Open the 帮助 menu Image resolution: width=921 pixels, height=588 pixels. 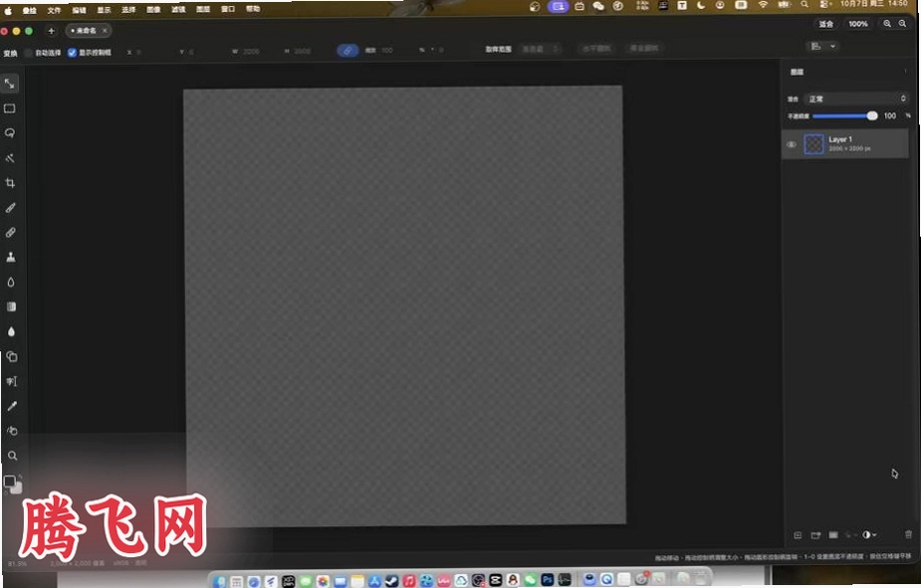tap(253, 9)
